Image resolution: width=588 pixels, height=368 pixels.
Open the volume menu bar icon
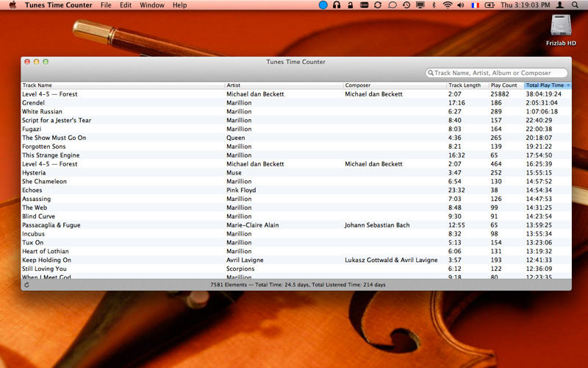tap(461, 5)
